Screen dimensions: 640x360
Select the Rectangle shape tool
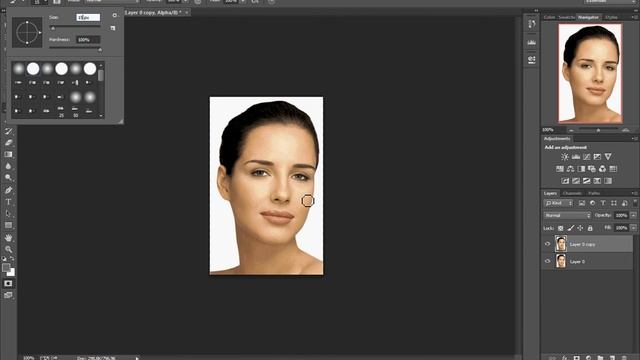pos(8,225)
